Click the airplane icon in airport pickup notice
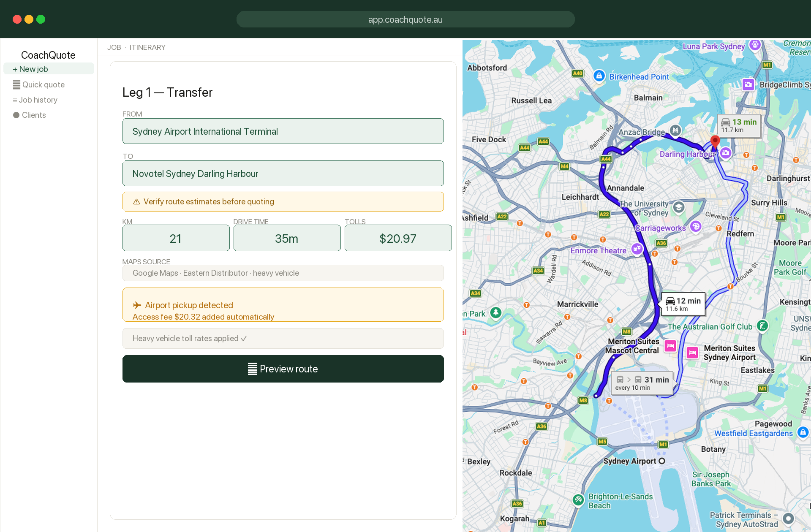Viewport: 811px width, 532px height. (137, 305)
